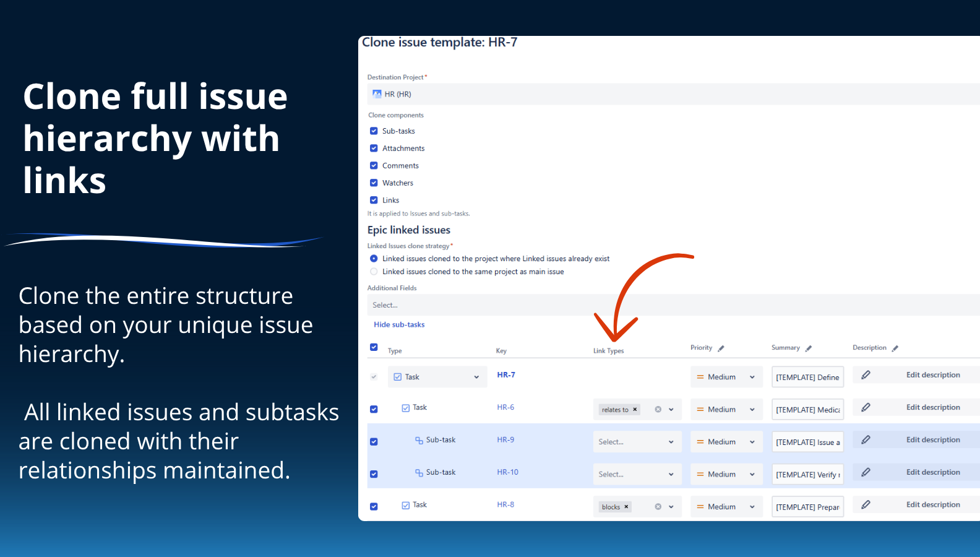The height and width of the screenshot is (557, 980).
Task: Uncheck the HR-6 row checkbox
Action: 374,409
